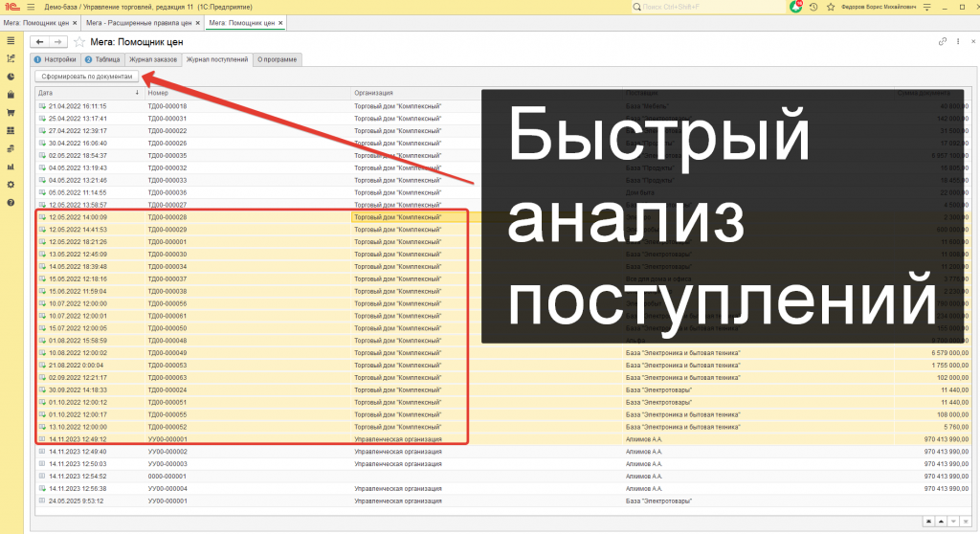Click supplier Алхимов А.А. in УУ00-000004 row
Screen dimensions: 980x534
[x=644, y=489]
